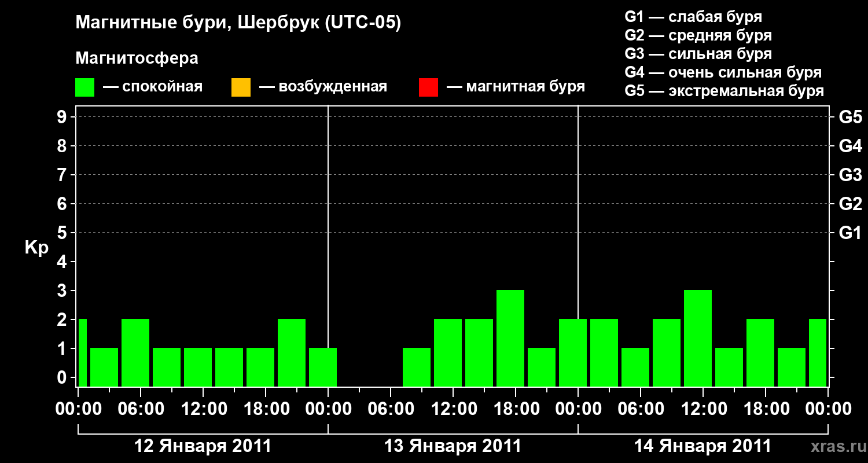Click the 06:00 time label for 13 Января
This screenshot has width=868, height=463.
tap(391, 409)
